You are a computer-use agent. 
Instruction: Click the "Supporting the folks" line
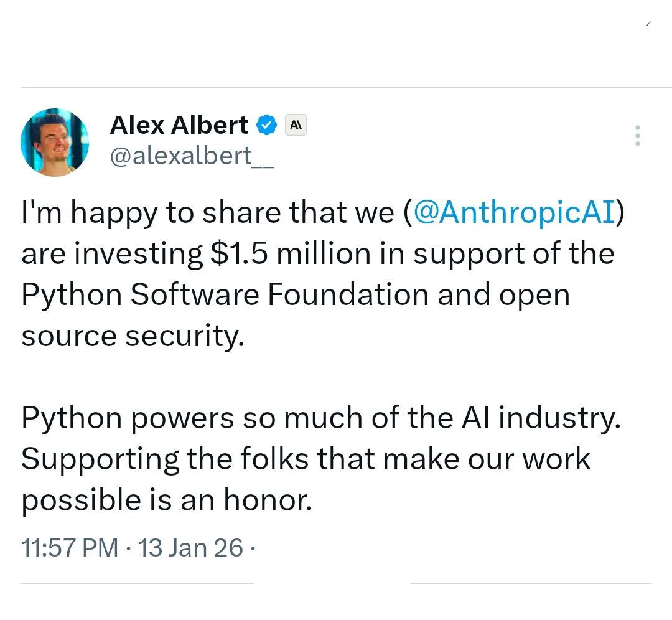pos(164,459)
